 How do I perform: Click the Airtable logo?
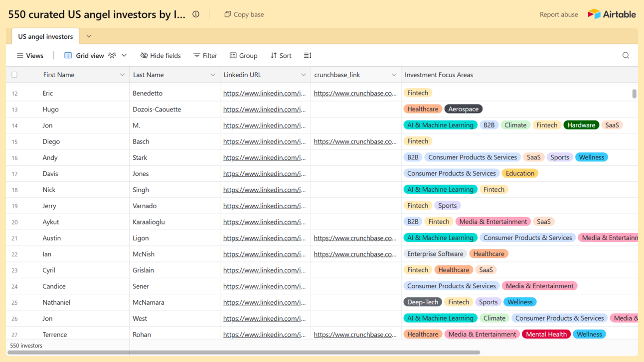[x=612, y=14]
